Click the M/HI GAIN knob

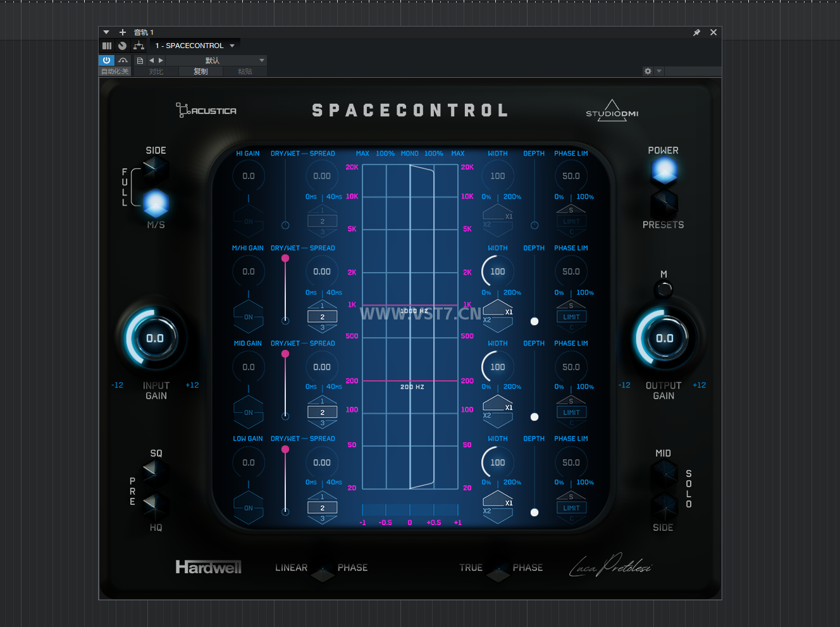coord(249,271)
